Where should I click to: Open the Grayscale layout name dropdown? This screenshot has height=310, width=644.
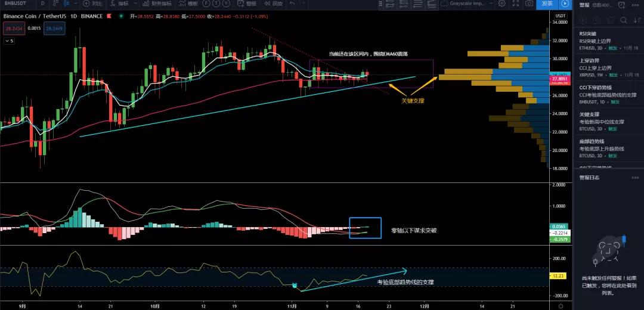point(468,4)
